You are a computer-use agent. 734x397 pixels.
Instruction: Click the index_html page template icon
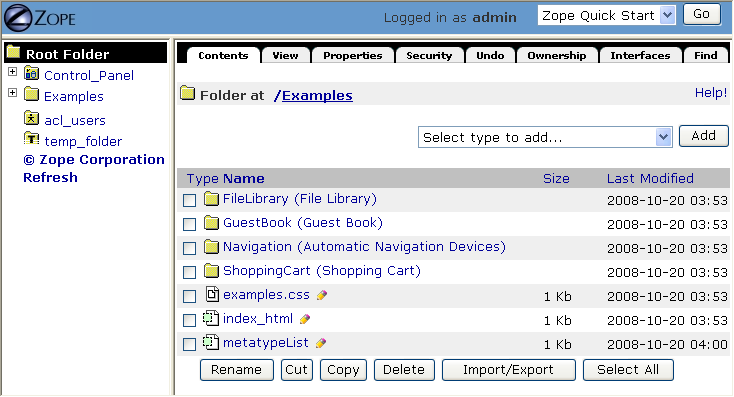point(211,318)
